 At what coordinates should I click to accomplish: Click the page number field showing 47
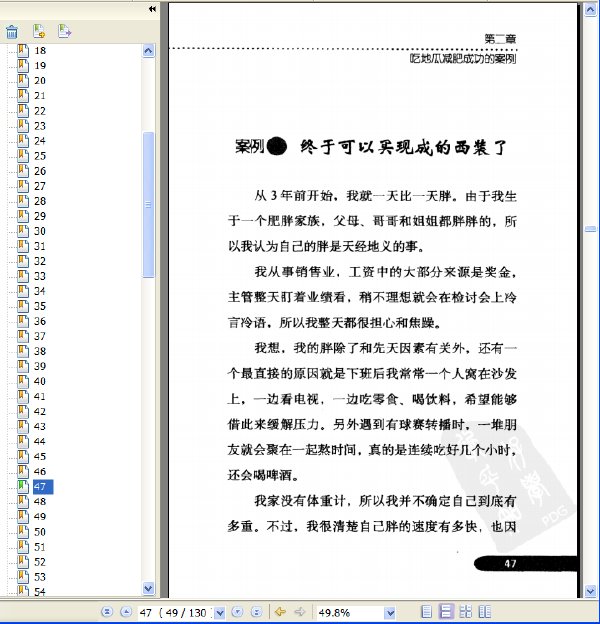176,613
